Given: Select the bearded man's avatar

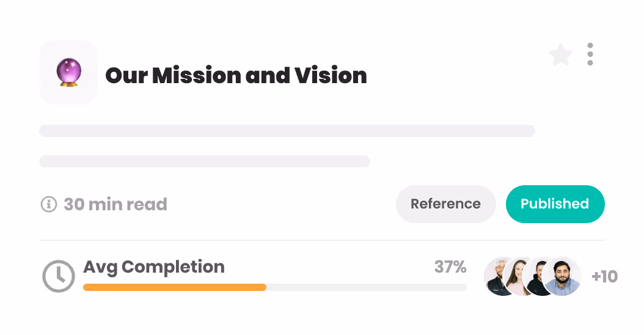Looking at the screenshot, I should coord(563,276).
